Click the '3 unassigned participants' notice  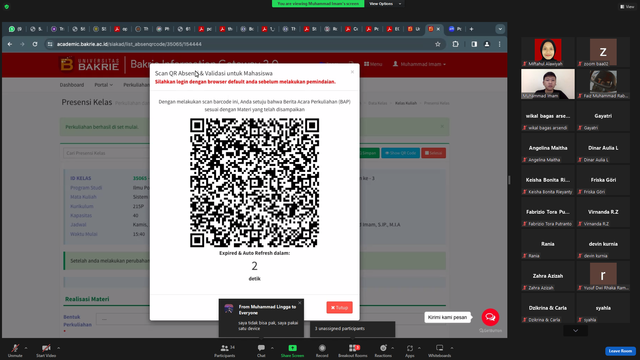click(x=353, y=329)
